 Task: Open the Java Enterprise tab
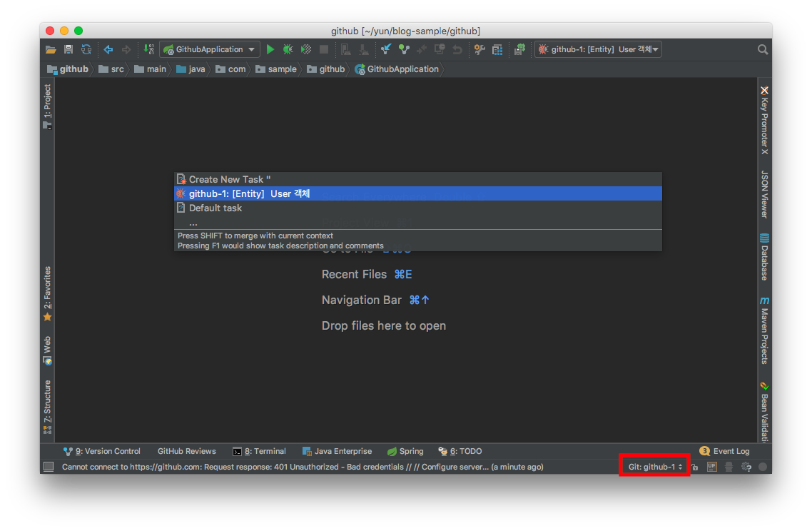(x=337, y=451)
